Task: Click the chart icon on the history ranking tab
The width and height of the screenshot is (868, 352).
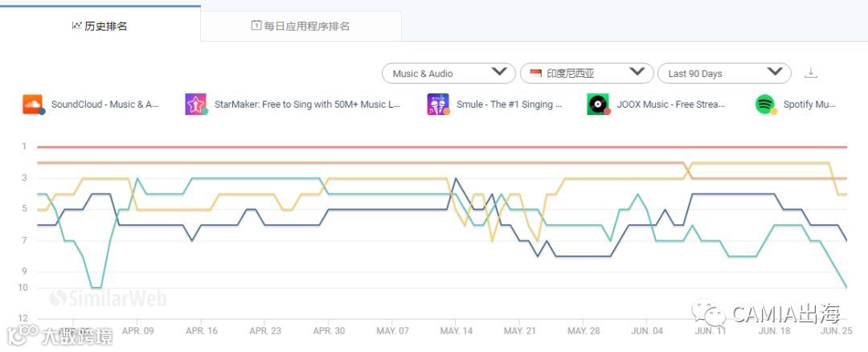Action: 77,26
